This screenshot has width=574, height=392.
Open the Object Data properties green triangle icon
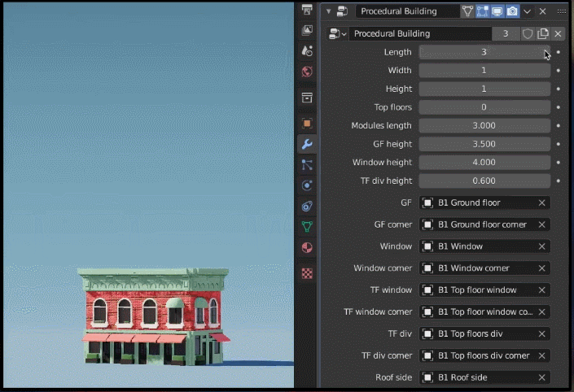coord(307,227)
